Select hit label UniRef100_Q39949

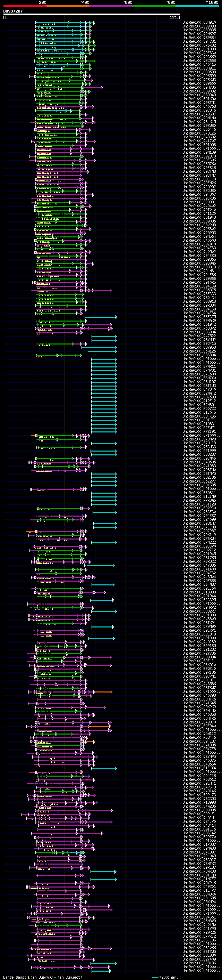[199, 95]
